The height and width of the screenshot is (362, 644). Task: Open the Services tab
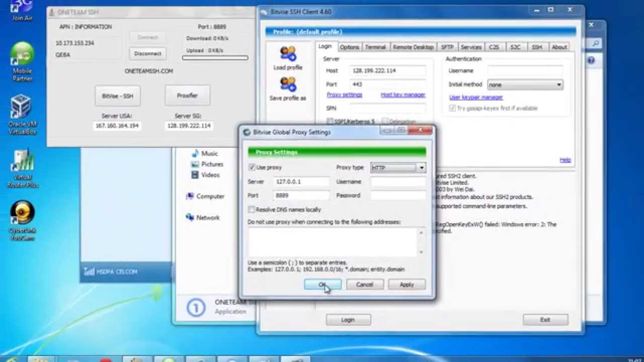tap(471, 47)
